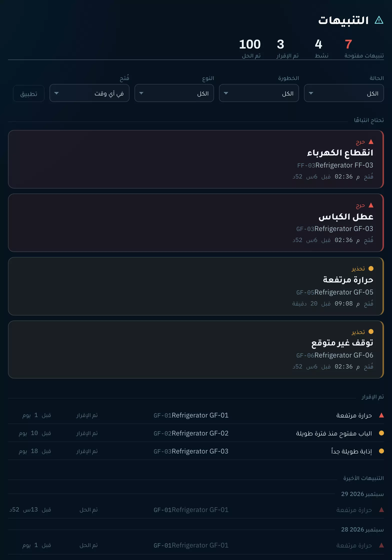Click Refrigerator GF-03 in acknowledged list

coord(200,451)
